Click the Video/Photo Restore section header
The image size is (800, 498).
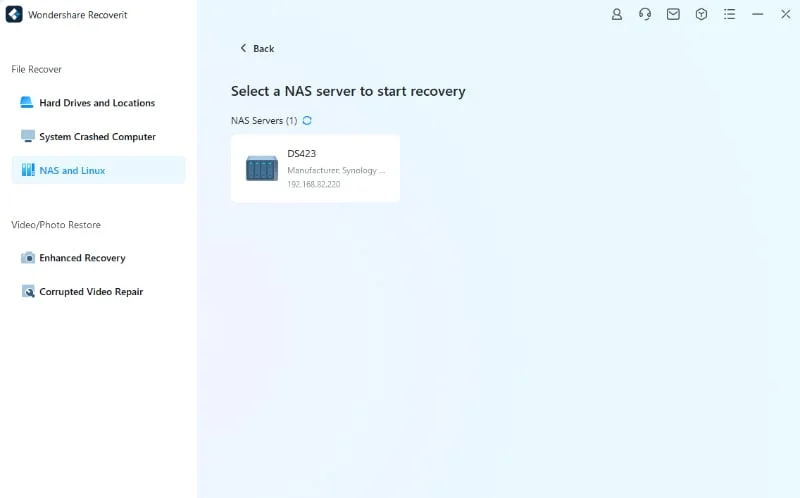coord(56,225)
